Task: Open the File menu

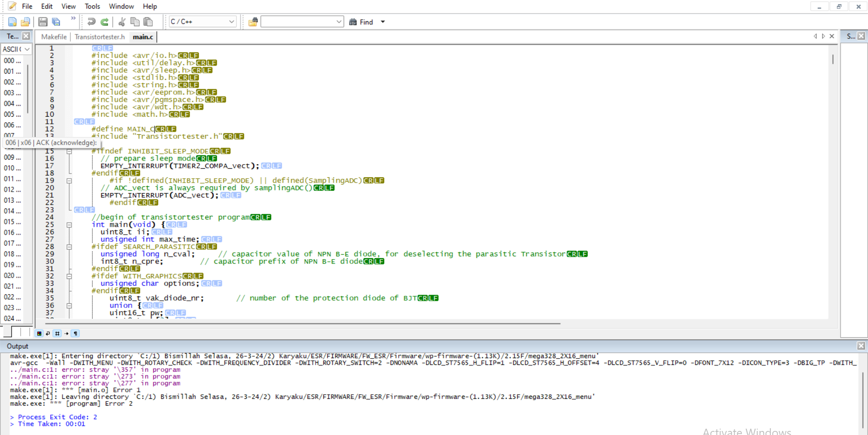Action: click(x=27, y=6)
